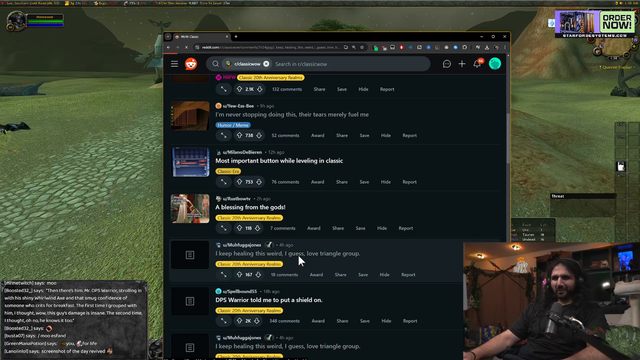640x360 pixels.
Task: Open the 348 comments link
Action: [284, 321]
